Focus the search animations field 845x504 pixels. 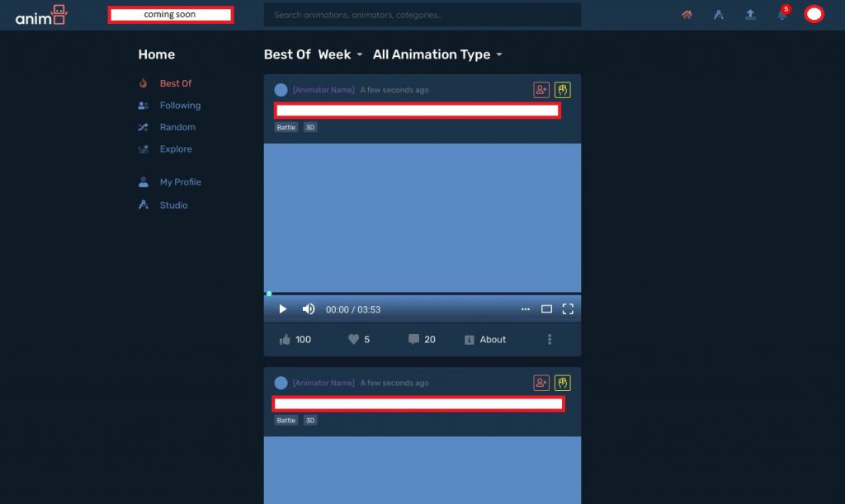tap(422, 15)
